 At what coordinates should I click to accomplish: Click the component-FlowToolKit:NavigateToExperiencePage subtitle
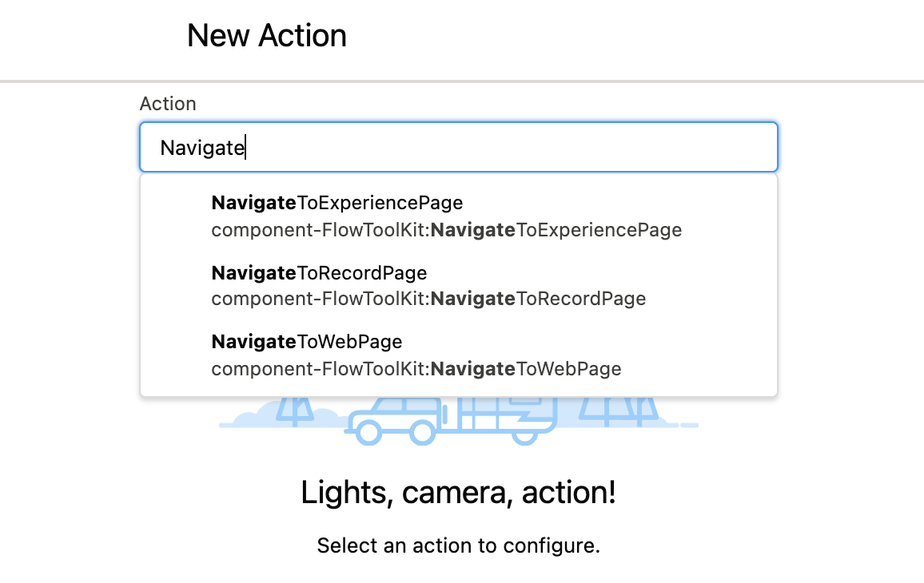pyautogui.click(x=446, y=230)
